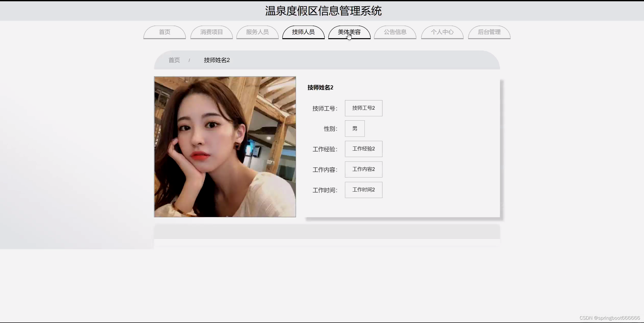644x323 pixels.
Task: Switch to the 服务人员 tab
Action: (257, 32)
